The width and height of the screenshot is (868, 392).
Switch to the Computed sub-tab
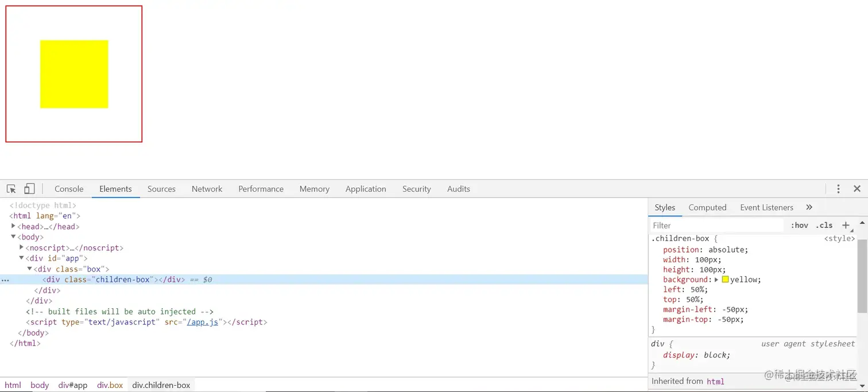707,207
